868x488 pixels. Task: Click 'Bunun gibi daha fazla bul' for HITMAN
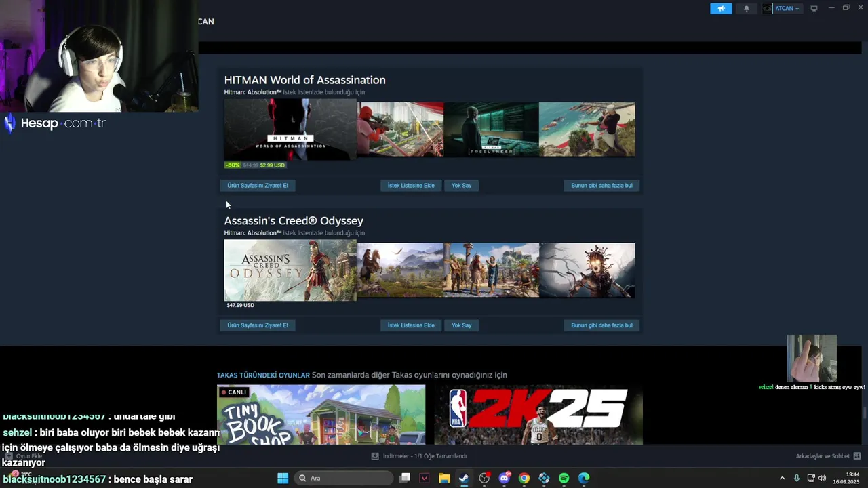tap(601, 185)
